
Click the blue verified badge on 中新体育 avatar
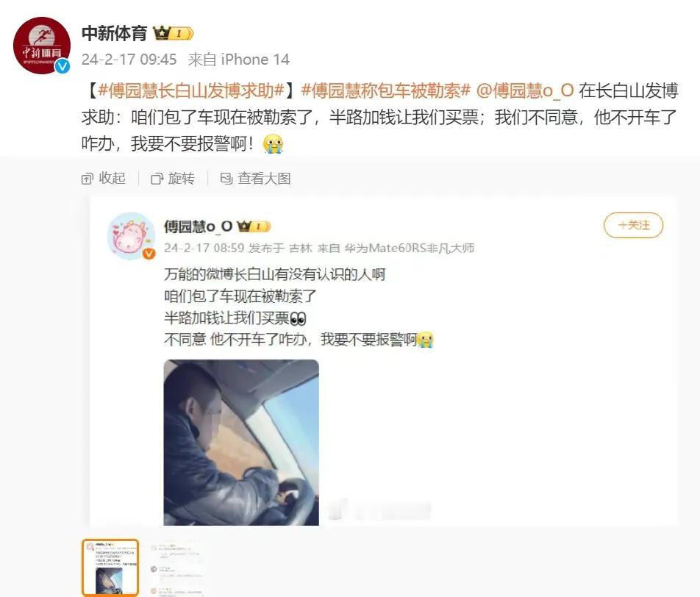pos(63,66)
